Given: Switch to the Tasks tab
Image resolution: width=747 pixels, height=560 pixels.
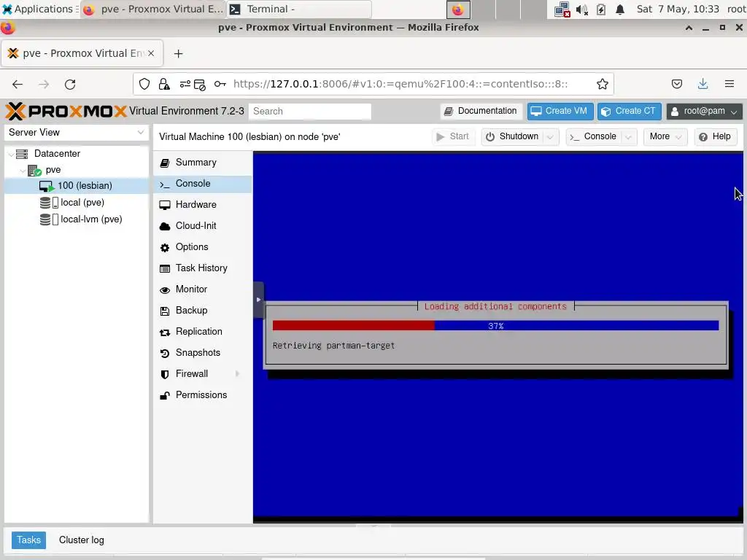Looking at the screenshot, I should (28, 540).
